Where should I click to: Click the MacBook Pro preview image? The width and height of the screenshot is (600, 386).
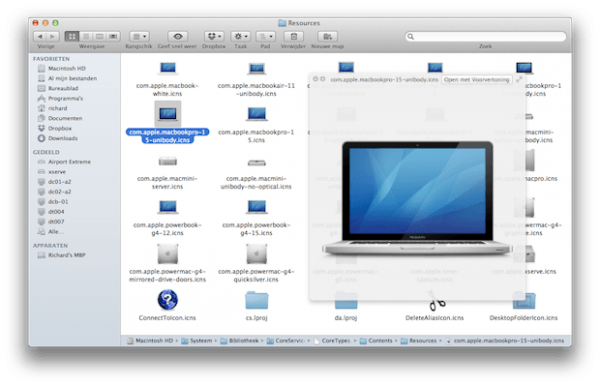pyautogui.click(x=417, y=198)
